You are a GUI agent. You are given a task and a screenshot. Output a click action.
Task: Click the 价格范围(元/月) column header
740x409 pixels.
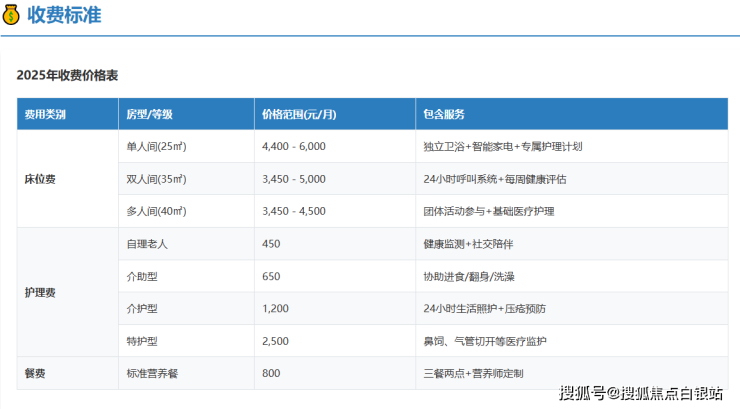click(x=298, y=114)
